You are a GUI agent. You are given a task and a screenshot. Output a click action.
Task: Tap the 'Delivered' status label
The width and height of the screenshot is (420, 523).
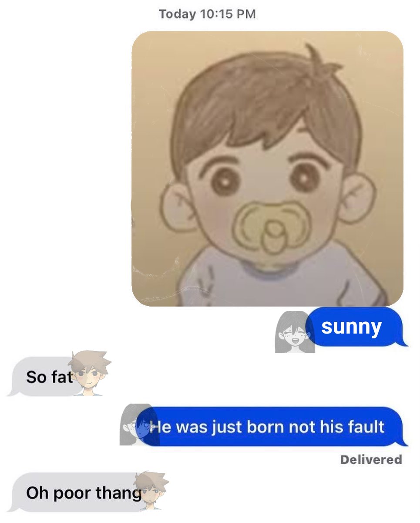click(371, 459)
